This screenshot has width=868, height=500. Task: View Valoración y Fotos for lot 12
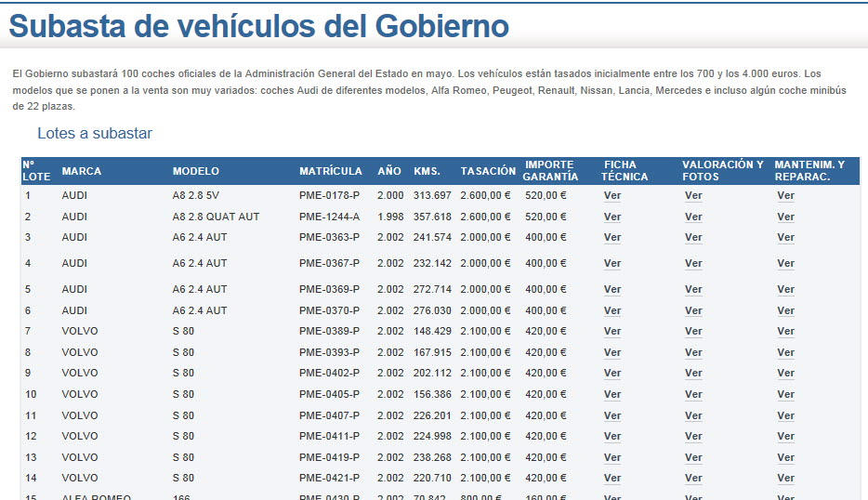(x=693, y=436)
